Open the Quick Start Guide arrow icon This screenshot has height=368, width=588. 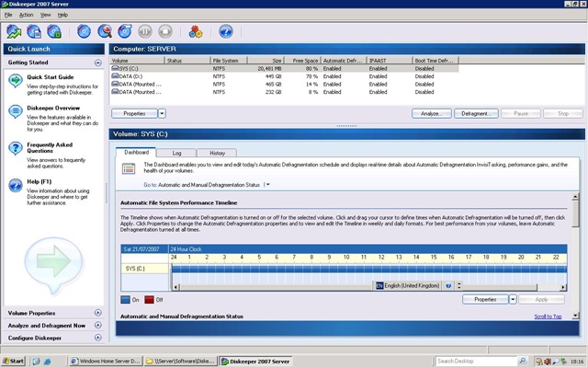pos(16,80)
